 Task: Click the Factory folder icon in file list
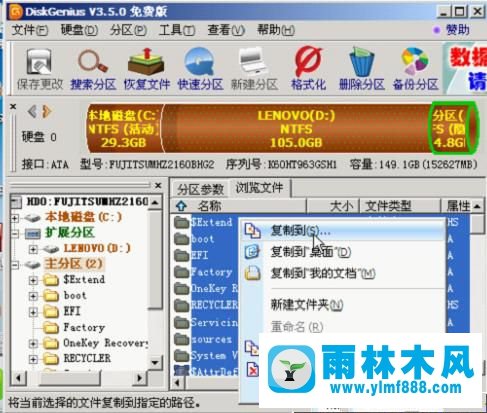(182, 272)
